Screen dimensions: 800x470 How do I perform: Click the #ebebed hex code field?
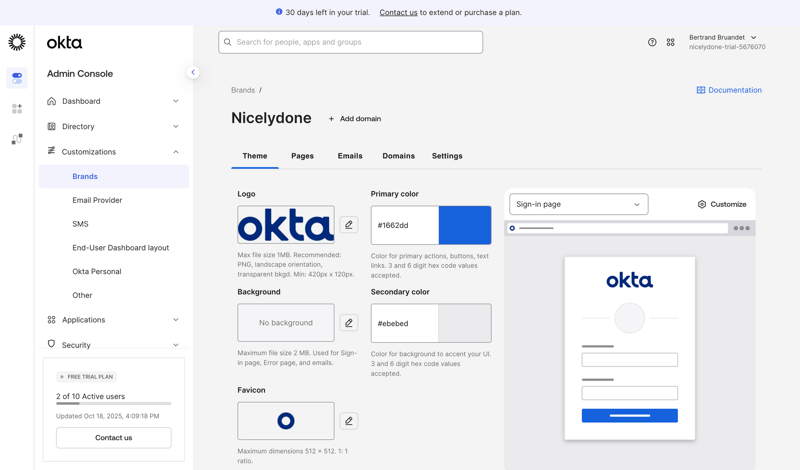405,323
